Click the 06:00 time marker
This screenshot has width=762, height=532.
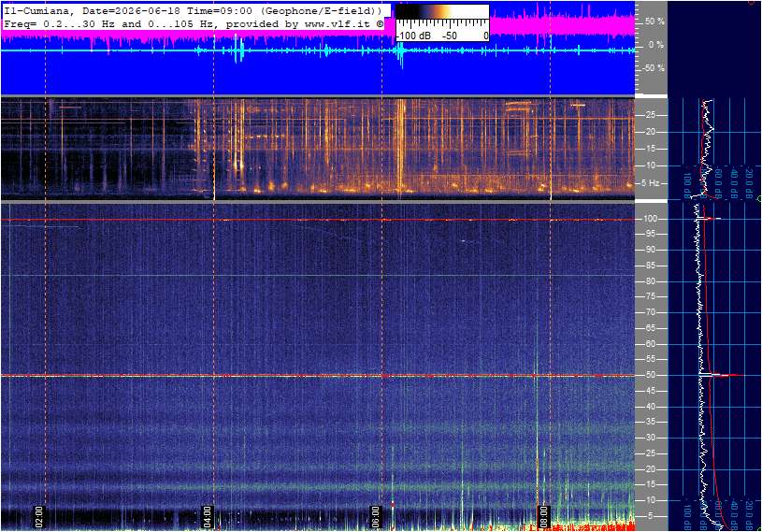pos(375,517)
